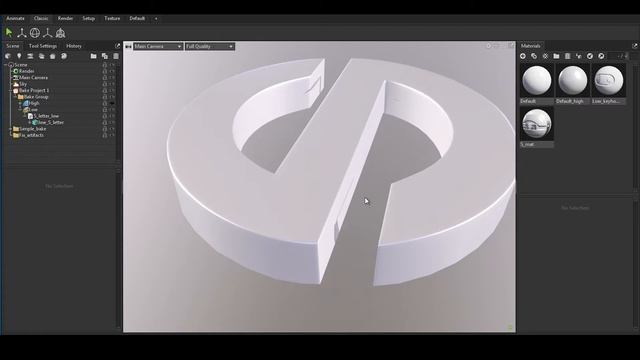Delete selected scene object
640x360 pixels.
(x=116, y=56)
